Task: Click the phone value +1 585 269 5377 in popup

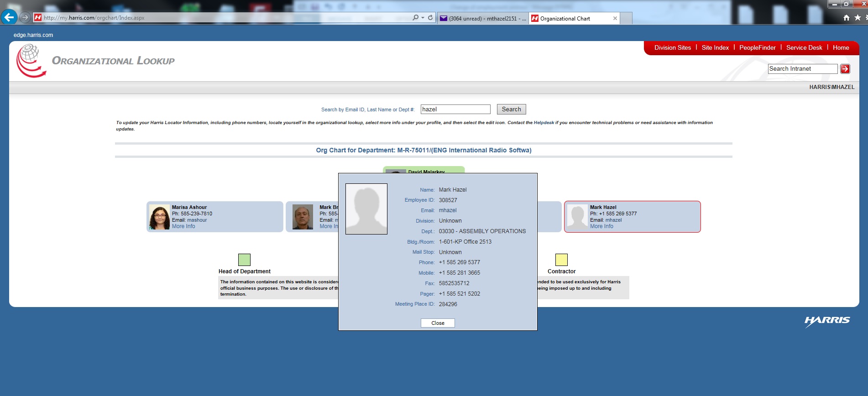Action: click(460, 262)
